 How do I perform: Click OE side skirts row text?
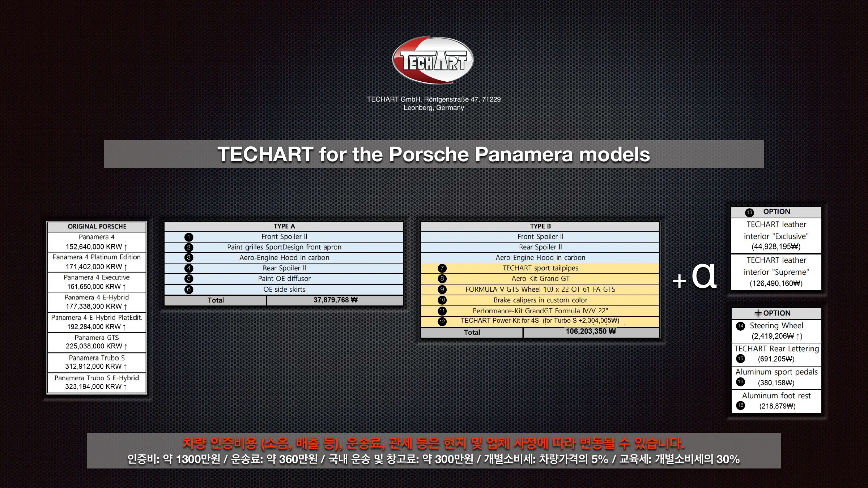click(x=284, y=290)
